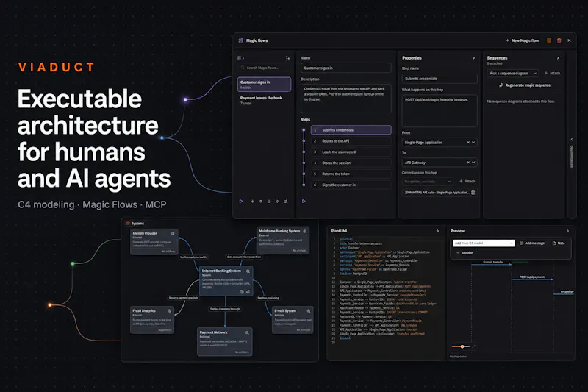The height and width of the screenshot is (392, 588).
Task: Play the selected flow from the flow list toolbar
Action: point(241,202)
